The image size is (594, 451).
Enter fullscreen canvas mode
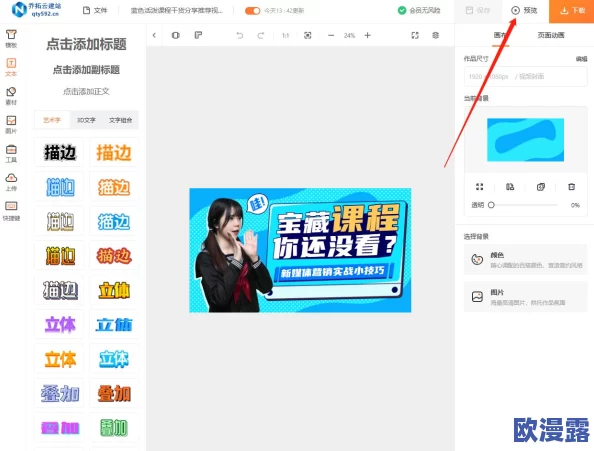coord(415,35)
